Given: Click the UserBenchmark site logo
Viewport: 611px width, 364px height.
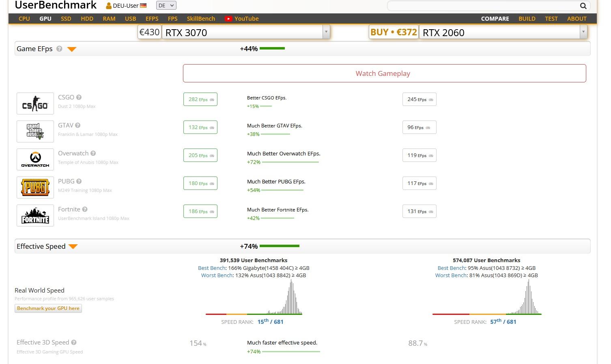Looking at the screenshot, I should (x=56, y=5).
